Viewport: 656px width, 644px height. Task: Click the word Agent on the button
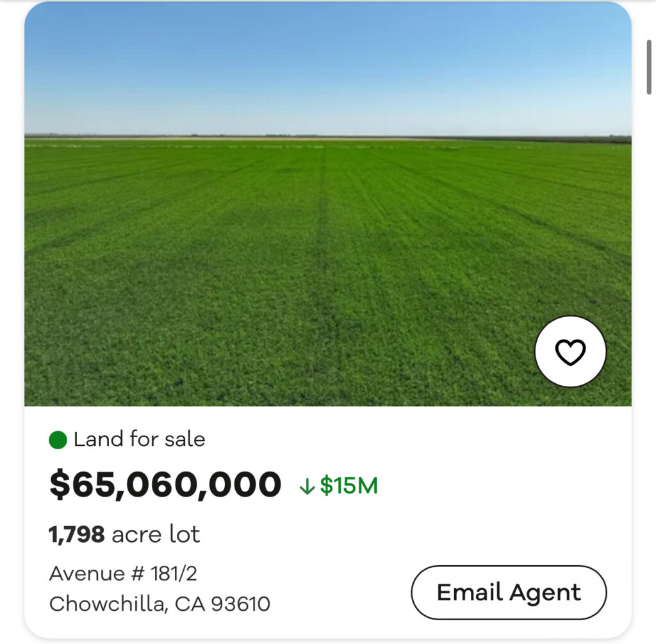point(545,593)
